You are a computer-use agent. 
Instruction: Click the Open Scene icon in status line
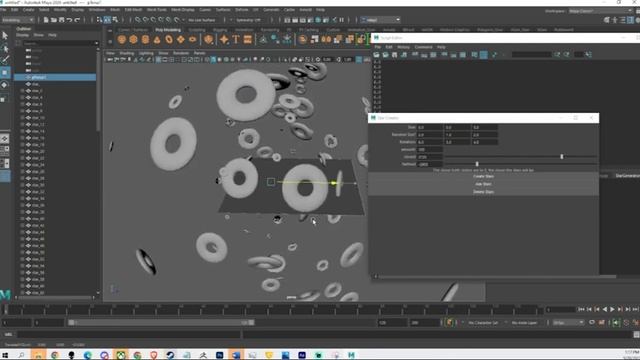pyautogui.click(x=53, y=20)
